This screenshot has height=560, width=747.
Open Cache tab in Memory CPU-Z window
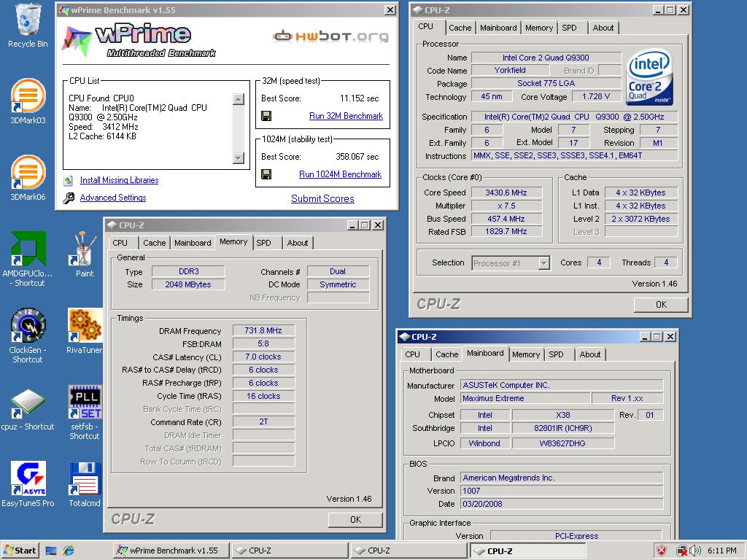tap(155, 243)
